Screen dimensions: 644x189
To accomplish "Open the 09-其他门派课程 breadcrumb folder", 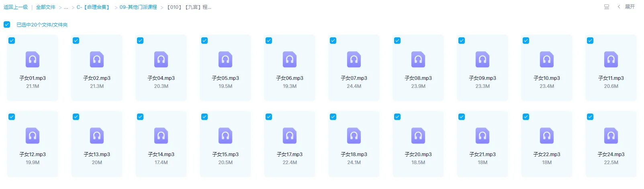I will [x=138, y=7].
